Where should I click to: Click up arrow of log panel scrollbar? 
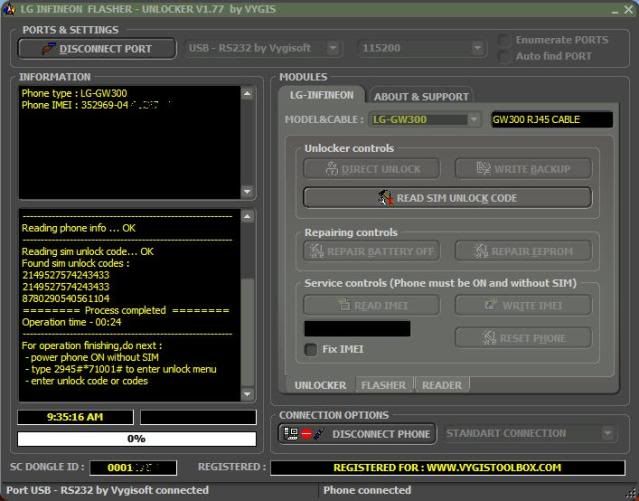[247, 217]
